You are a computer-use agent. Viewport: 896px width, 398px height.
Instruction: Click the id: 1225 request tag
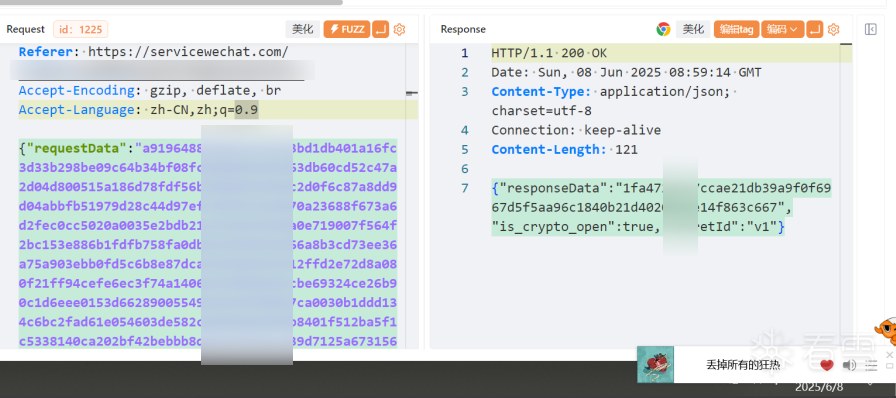tap(81, 29)
